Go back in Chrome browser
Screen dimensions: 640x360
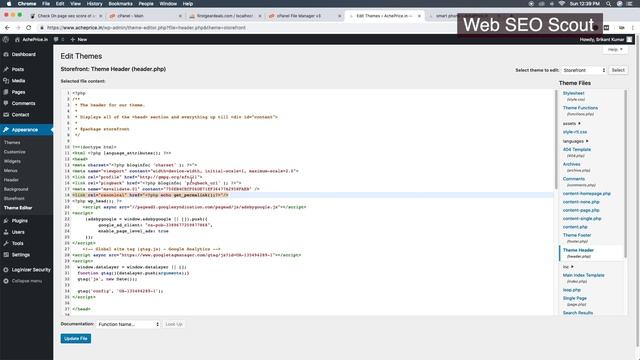pyautogui.click(x=7, y=28)
